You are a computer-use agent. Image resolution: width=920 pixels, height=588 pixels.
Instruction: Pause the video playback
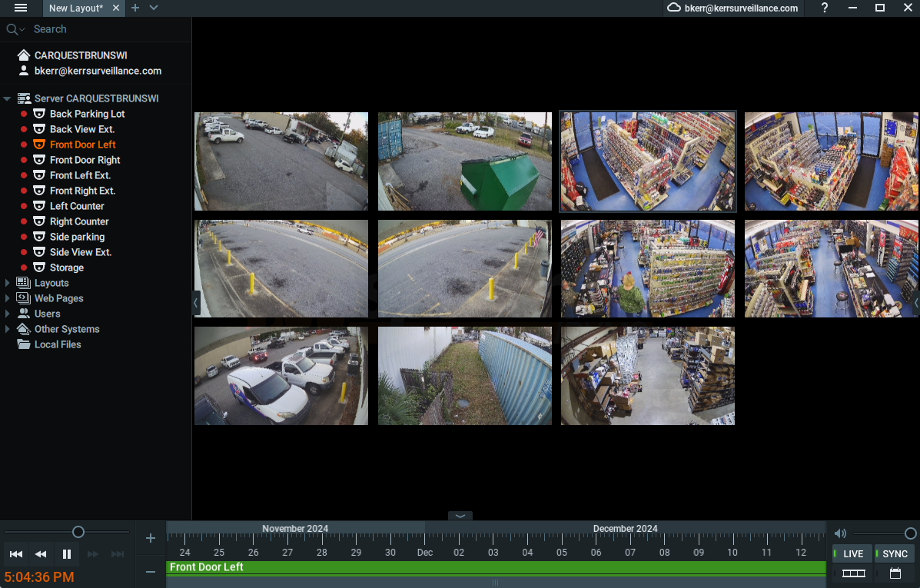tap(67, 554)
